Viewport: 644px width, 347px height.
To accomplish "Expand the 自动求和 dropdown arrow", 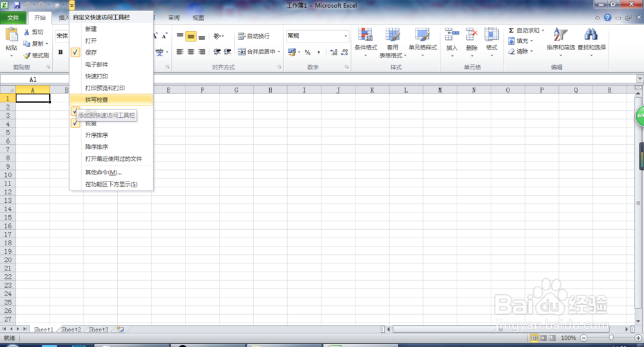I will tap(542, 30).
